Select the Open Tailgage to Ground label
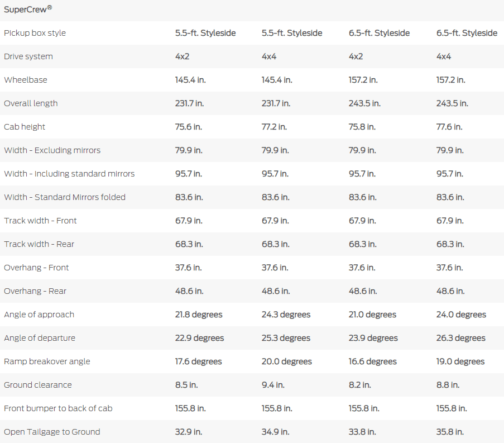504x443 pixels. (52, 432)
